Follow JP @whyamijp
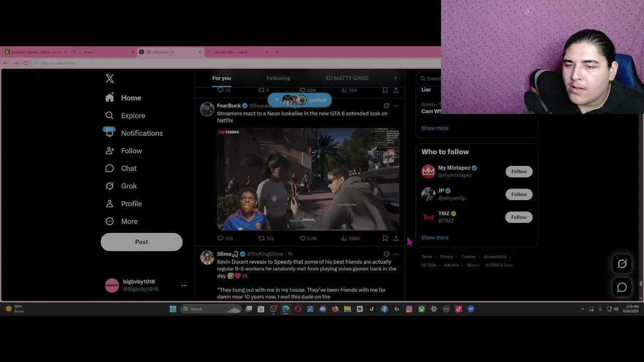 coord(519,194)
